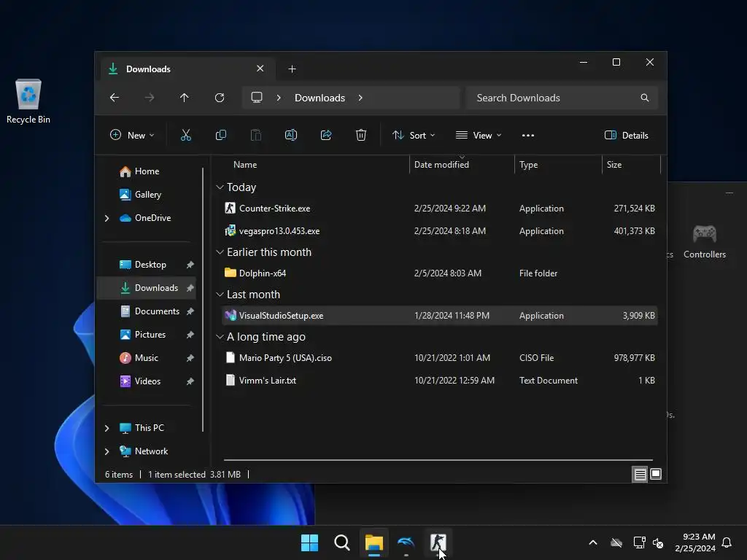Open the Windows Start button
The width and height of the screenshot is (747, 560).
pos(309,542)
